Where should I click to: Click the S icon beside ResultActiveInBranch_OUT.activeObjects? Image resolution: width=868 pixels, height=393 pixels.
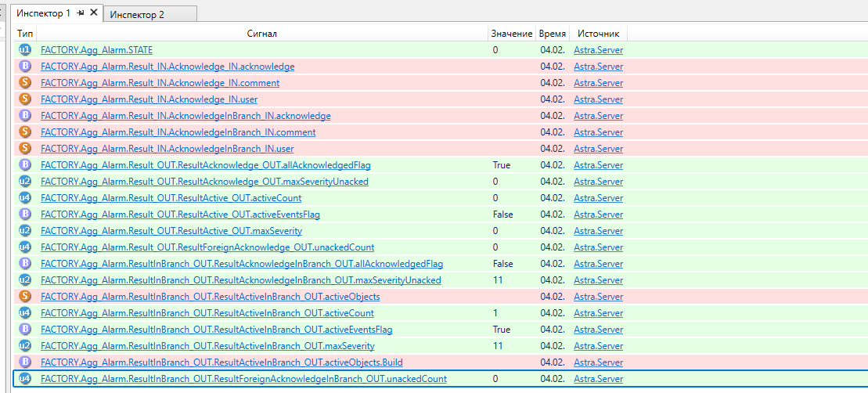[25, 297]
